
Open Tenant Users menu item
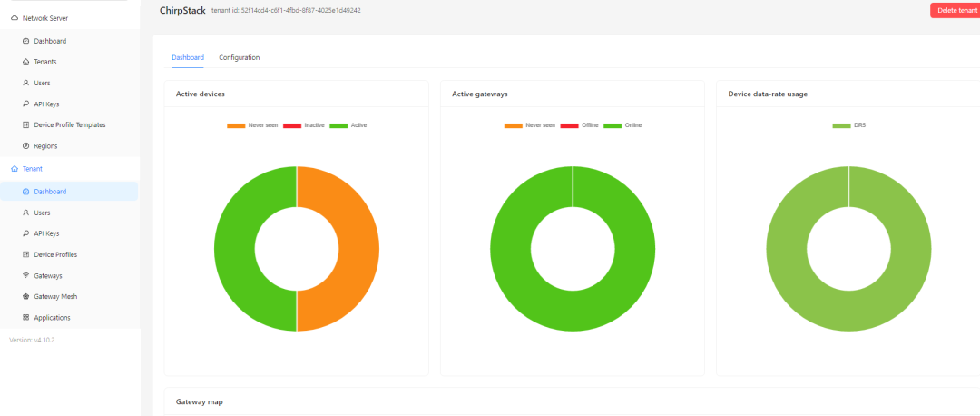click(69, 213)
